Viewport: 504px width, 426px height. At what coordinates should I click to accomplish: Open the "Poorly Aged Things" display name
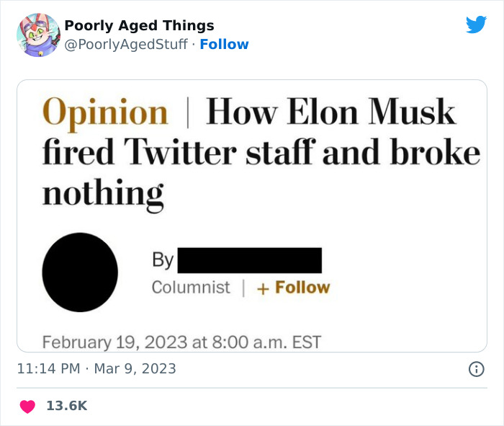[139, 26]
